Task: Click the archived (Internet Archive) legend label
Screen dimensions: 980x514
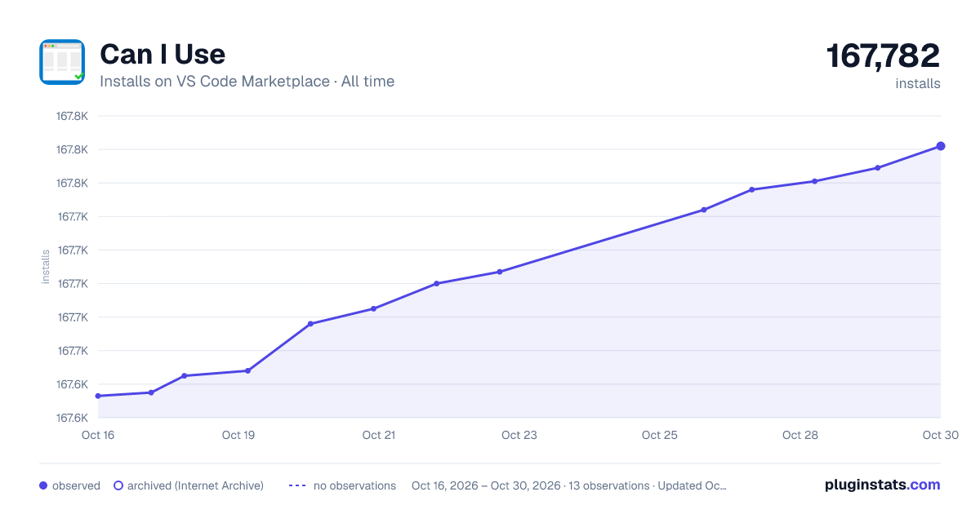Action: (x=195, y=485)
